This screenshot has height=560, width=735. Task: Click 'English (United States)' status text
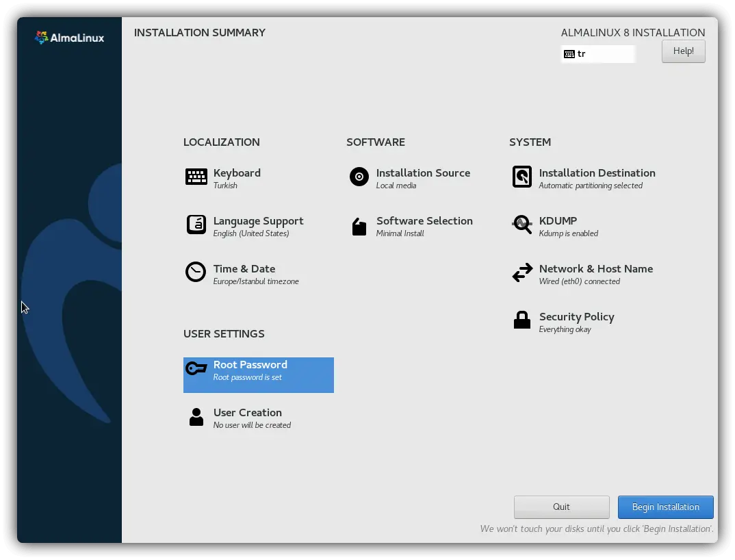(250, 233)
